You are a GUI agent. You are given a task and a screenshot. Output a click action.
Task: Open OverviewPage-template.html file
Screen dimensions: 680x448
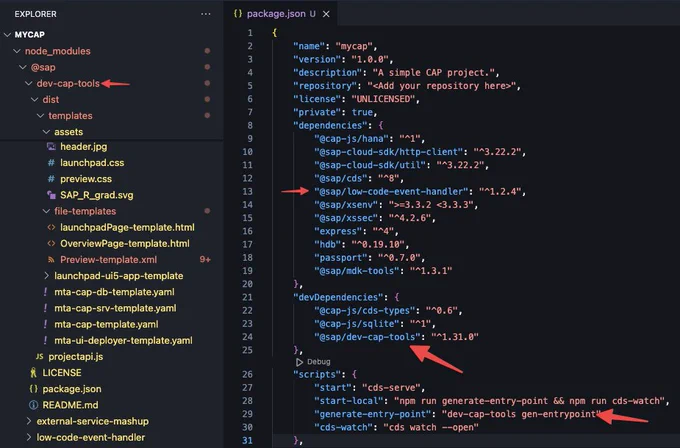pyautogui.click(x=125, y=243)
